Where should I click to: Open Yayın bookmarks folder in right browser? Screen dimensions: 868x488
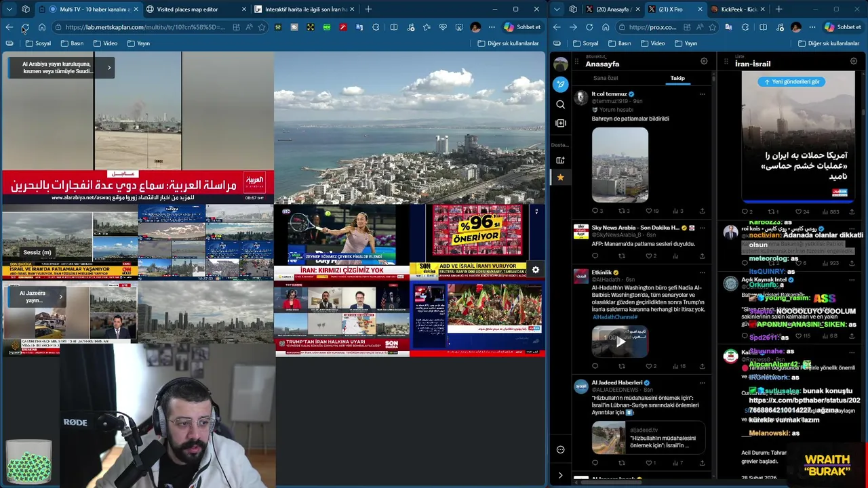pyautogui.click(x=686, y=43)
